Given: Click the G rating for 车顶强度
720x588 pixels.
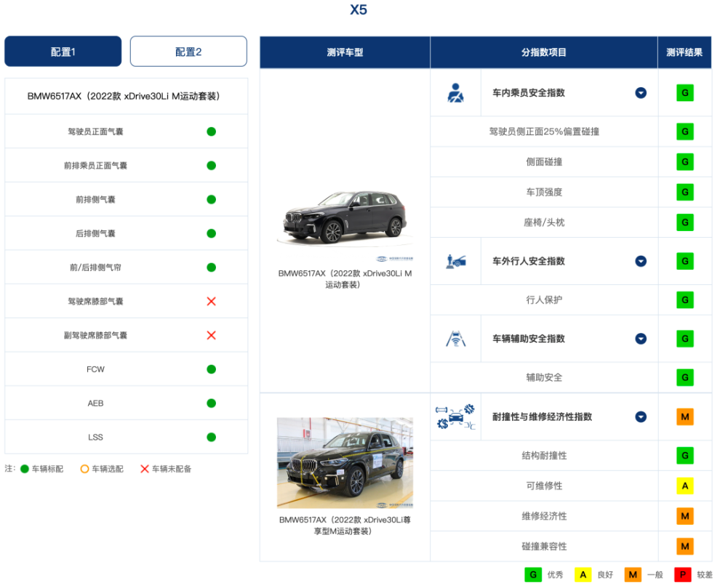Looking at the screenshot, I should (685, 192).
